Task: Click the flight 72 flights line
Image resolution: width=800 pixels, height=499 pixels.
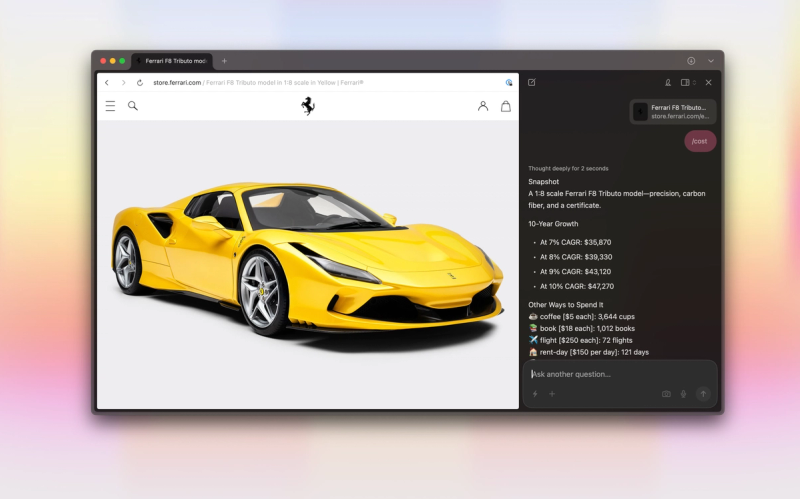Action: point(581,340)
